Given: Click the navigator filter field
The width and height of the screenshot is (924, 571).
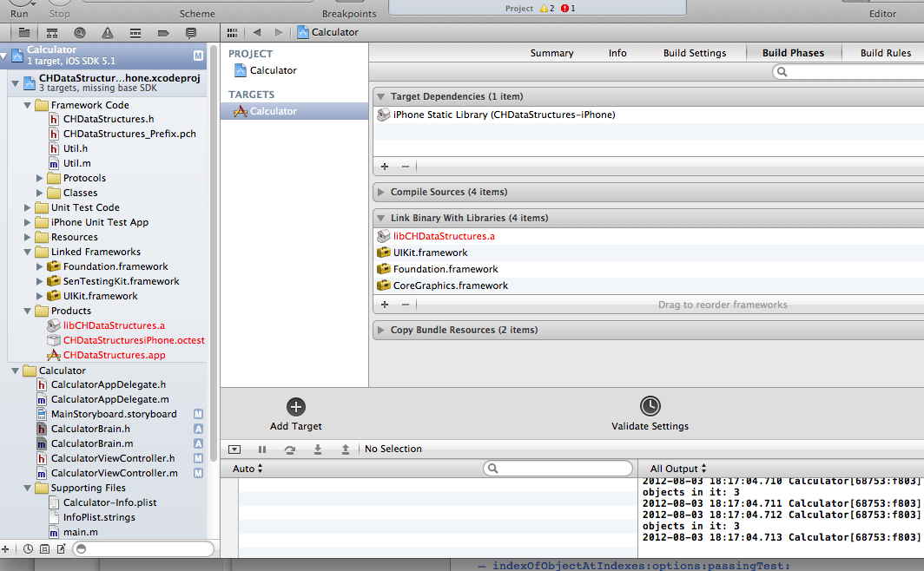Looking at the screenshot, I should [x=143, y=548].
